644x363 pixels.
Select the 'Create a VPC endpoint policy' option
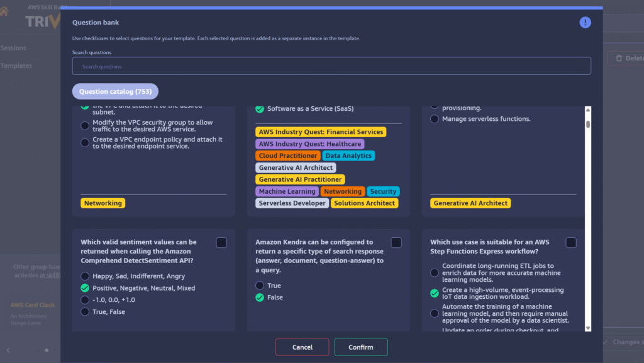click(85, 142)
